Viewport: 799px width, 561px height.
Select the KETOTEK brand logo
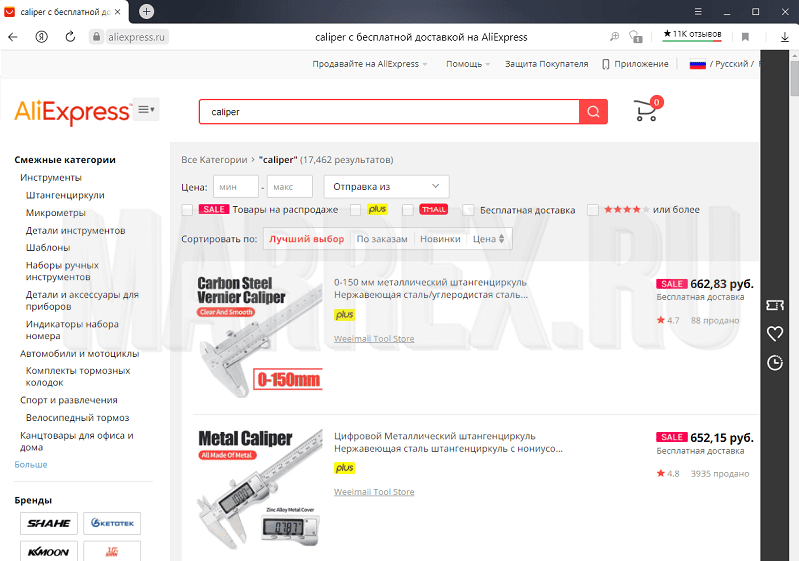[x=112, y=523]
